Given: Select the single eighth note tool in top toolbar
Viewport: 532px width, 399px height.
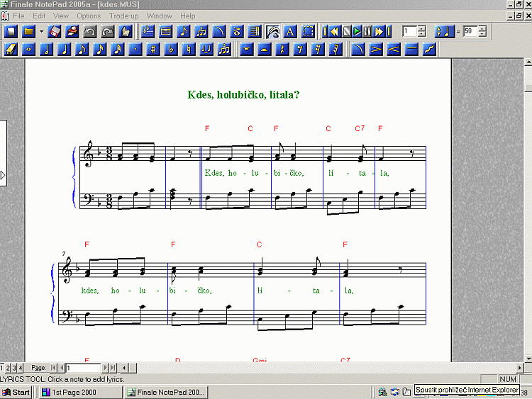Looking at the screenshot, I should tap(183, 31).
